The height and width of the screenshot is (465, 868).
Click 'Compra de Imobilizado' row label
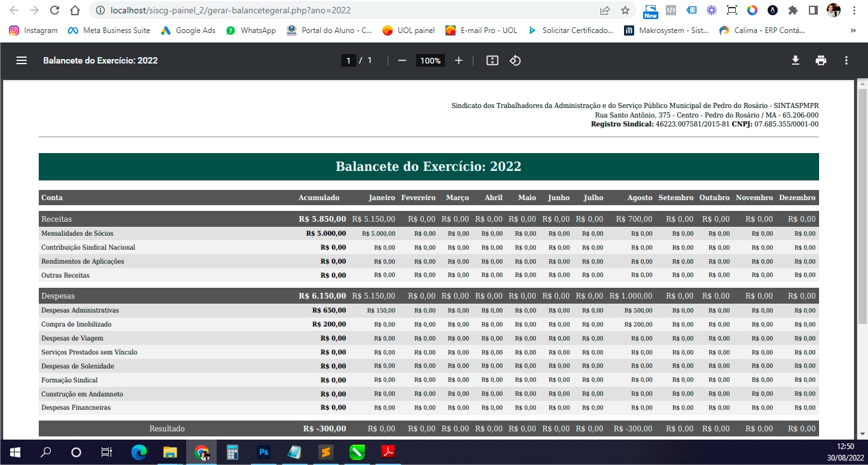point(76,325)
